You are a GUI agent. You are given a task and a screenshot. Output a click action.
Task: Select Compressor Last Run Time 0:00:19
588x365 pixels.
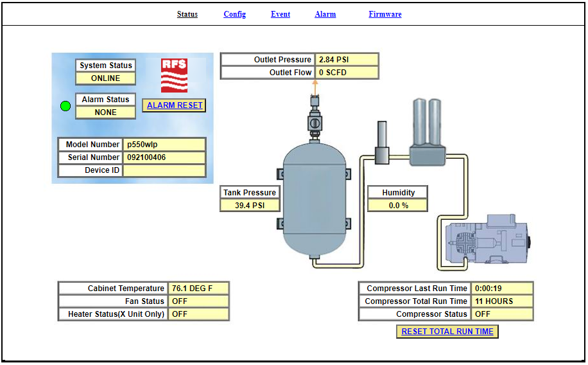click(x=502, y=289)
